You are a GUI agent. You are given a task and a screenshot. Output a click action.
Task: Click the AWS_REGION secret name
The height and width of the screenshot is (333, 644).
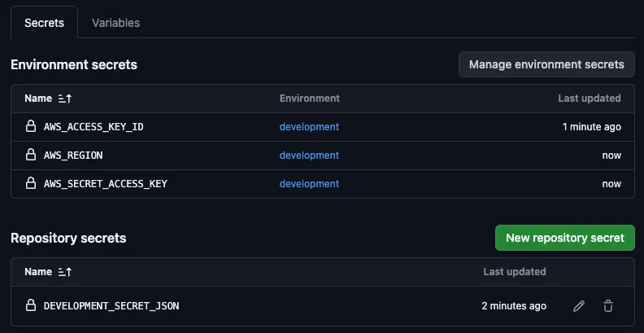(73, 156)
